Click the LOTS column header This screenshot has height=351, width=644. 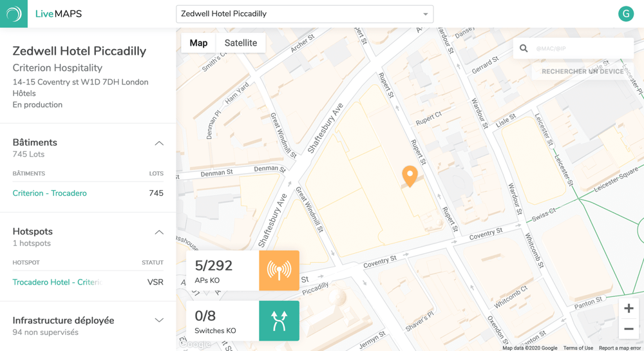click(x=156, y=174)
